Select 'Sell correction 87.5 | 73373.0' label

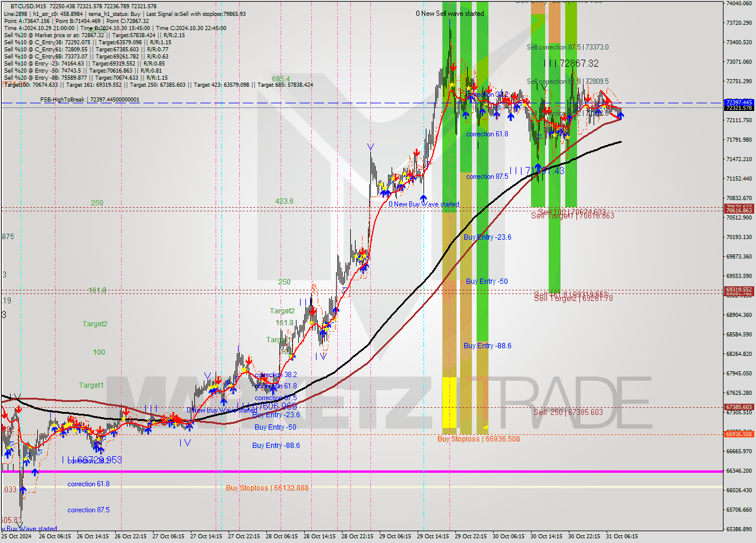(568, 47)
